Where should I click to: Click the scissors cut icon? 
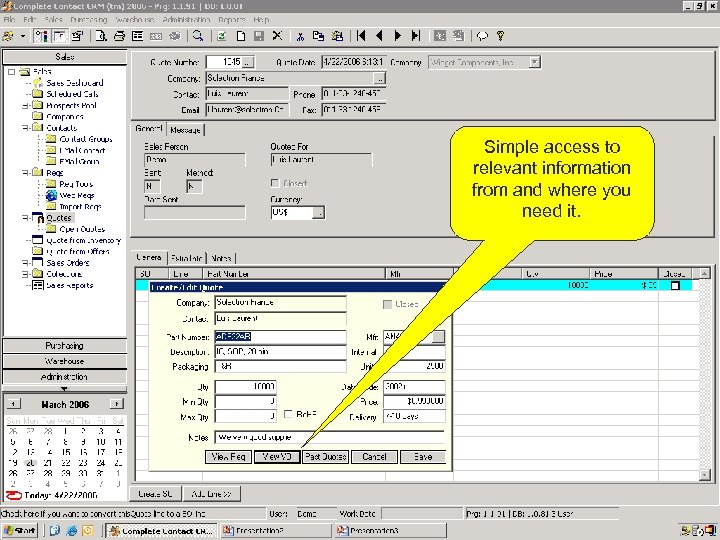coord(301,36)
